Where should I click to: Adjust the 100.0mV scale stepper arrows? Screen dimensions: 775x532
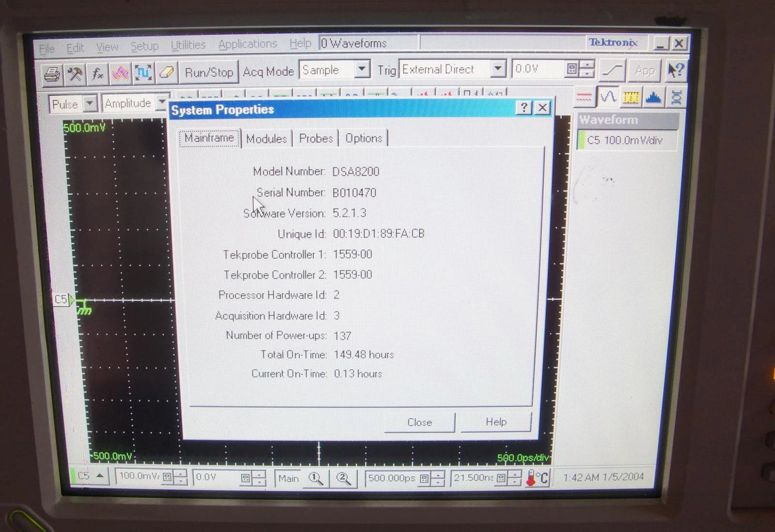(180, 478)
